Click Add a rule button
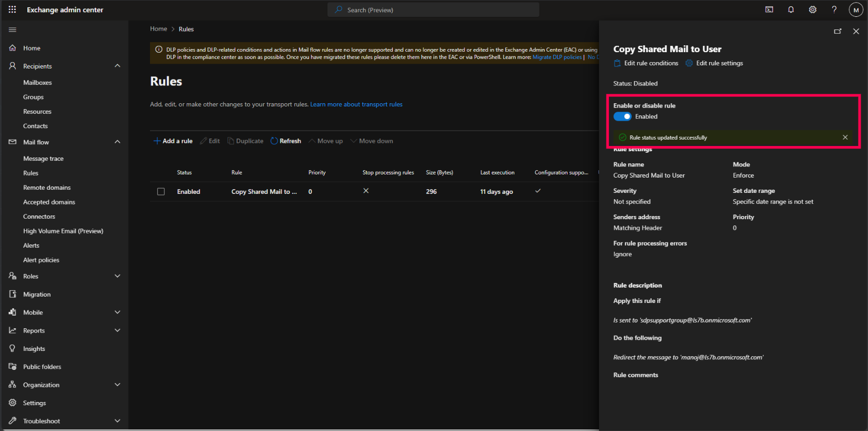 173,141
